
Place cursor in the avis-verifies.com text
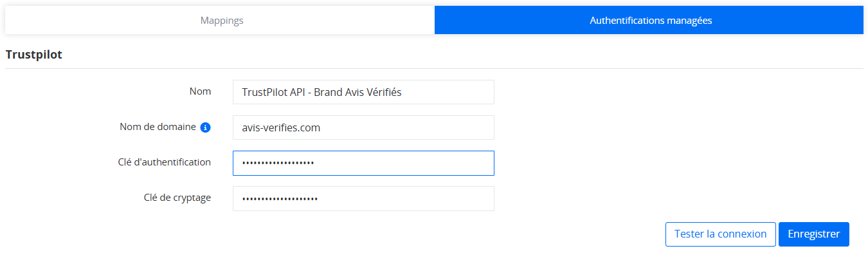pos(281,127)
